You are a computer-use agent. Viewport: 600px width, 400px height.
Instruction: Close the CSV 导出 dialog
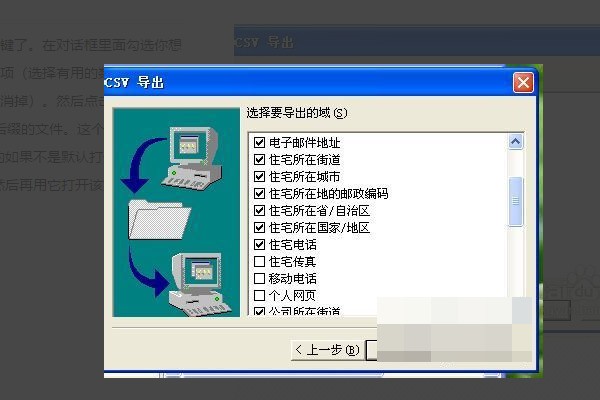(523, 83)
